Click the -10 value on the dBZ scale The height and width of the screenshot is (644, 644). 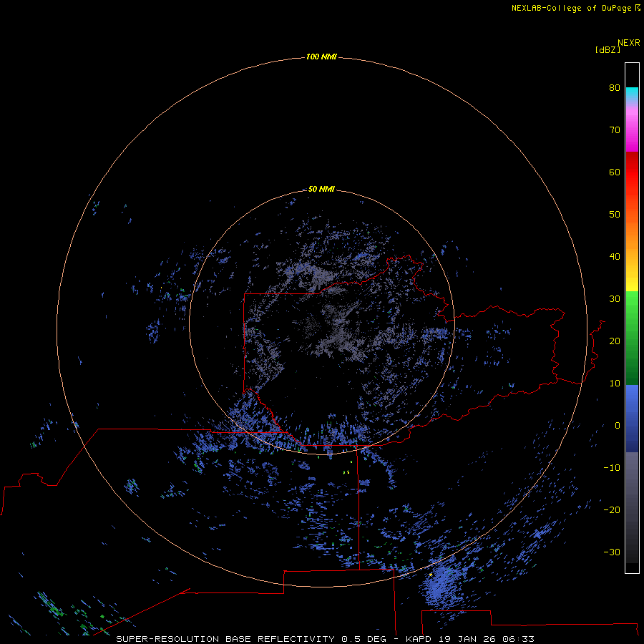point(612,468)
